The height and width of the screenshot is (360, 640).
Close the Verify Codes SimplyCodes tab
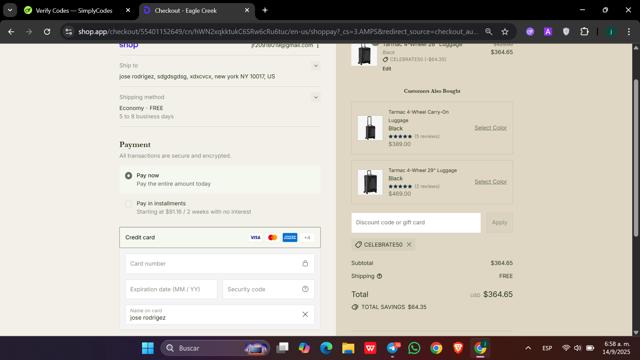128,11
